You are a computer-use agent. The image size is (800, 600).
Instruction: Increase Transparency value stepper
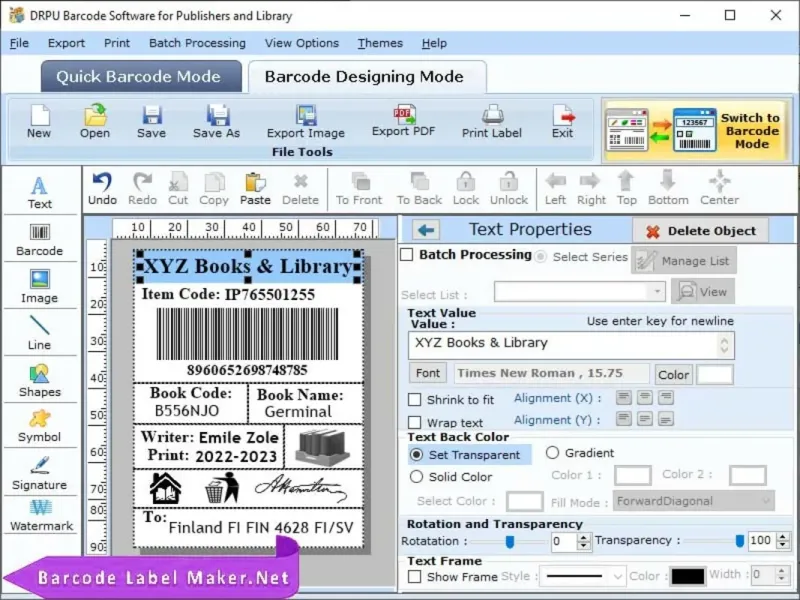click(782, 536)
